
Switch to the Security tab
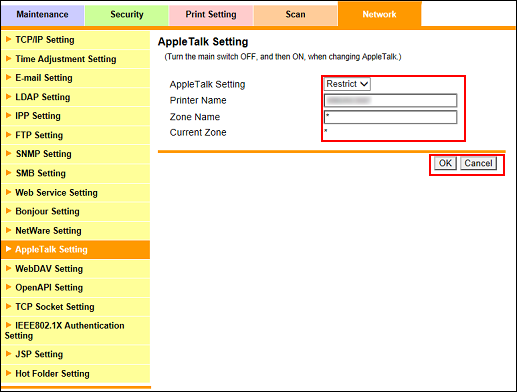coord(127,14)
